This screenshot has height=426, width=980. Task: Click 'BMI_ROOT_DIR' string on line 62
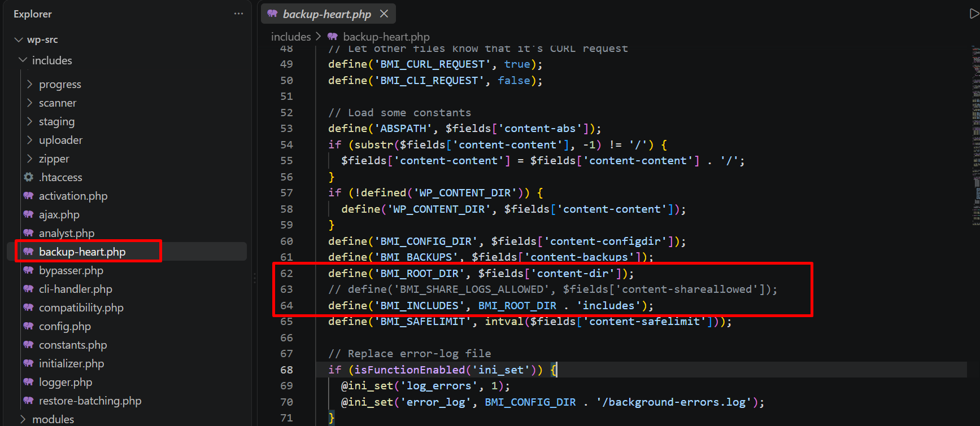click(x=420, y=273)
